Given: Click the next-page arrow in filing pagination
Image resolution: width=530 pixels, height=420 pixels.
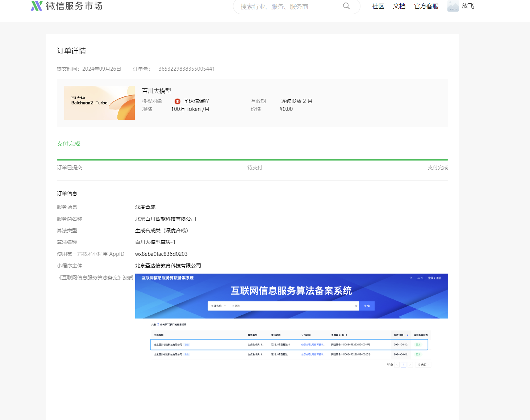Looking at the screenshot, I should coord(410,365).
